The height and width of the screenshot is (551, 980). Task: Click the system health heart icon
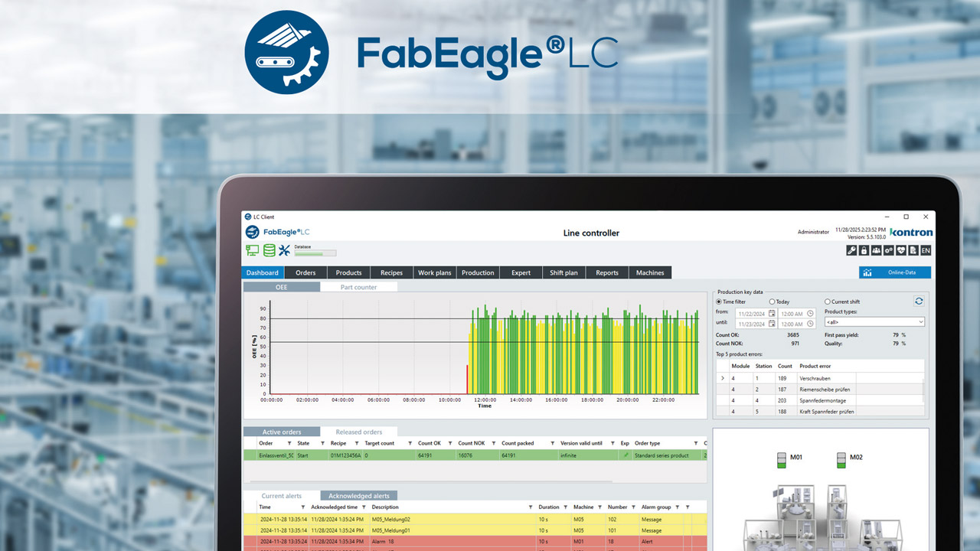coord(900,250)
